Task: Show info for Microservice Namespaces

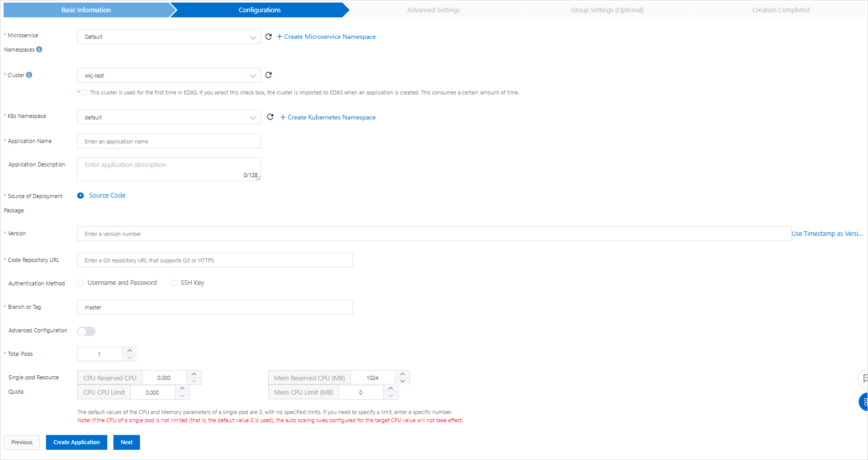Action: coord(39,50)
